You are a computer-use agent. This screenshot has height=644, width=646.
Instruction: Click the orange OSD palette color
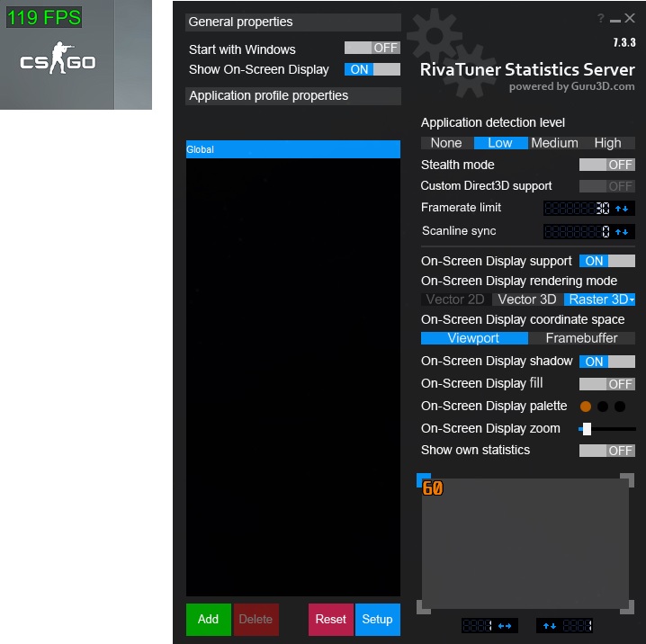click(x=586, y=407)
